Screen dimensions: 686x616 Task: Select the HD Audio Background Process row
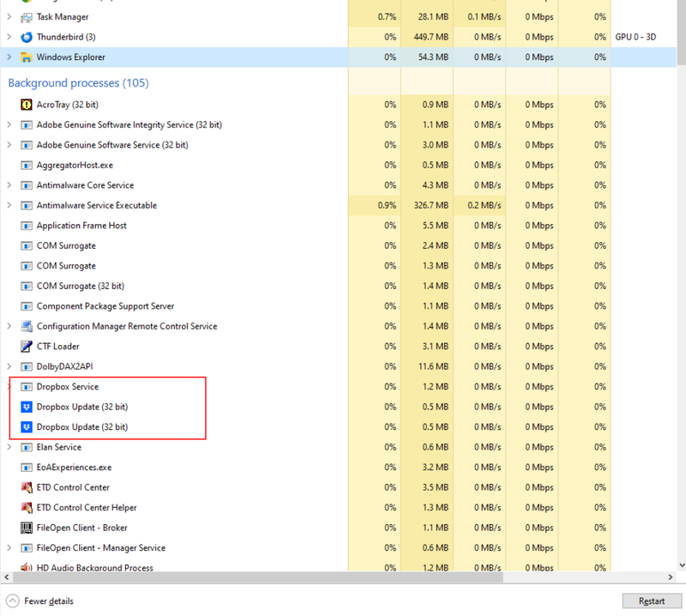(x=338, y=567)
